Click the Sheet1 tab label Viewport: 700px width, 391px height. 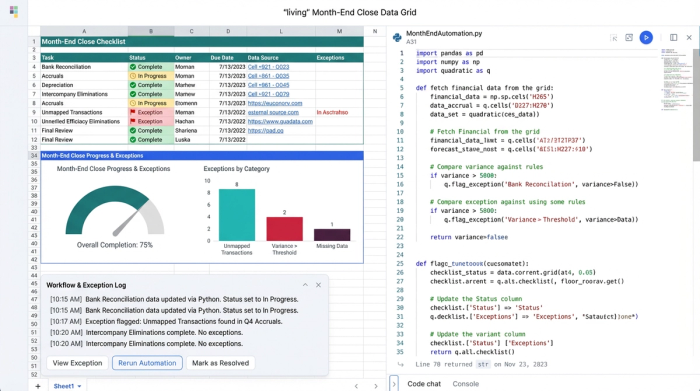pyautogui.click(x=64, y=386)
